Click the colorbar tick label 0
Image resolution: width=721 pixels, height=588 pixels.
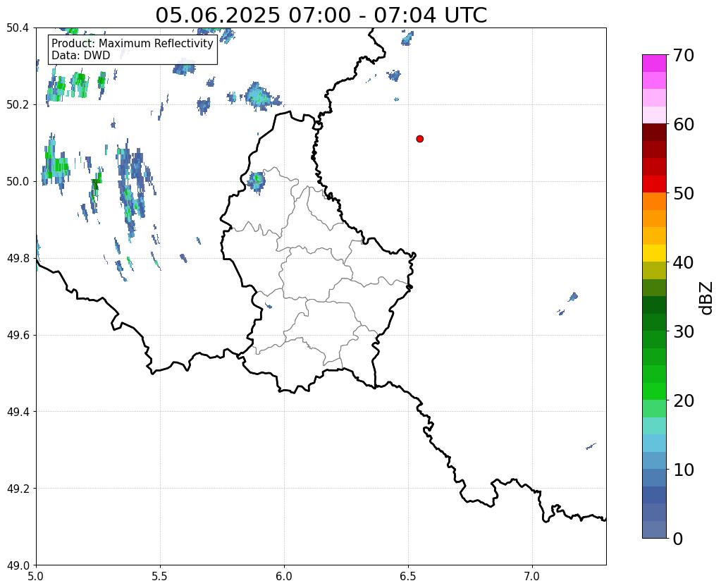point(678,539)
